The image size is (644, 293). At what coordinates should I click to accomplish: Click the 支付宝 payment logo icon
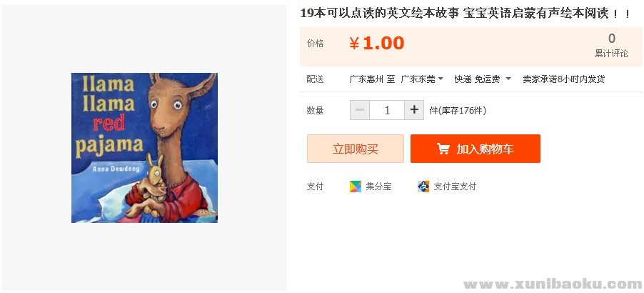[x=423, y=186]
